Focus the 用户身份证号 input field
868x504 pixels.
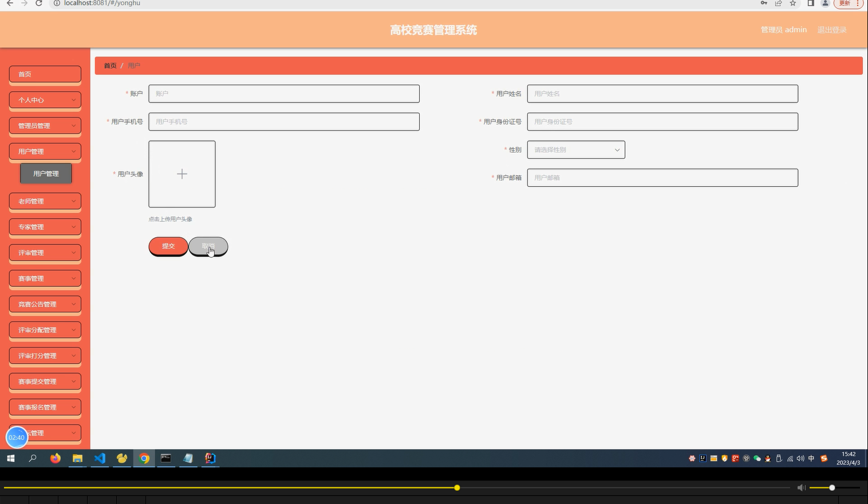point(662,122)
